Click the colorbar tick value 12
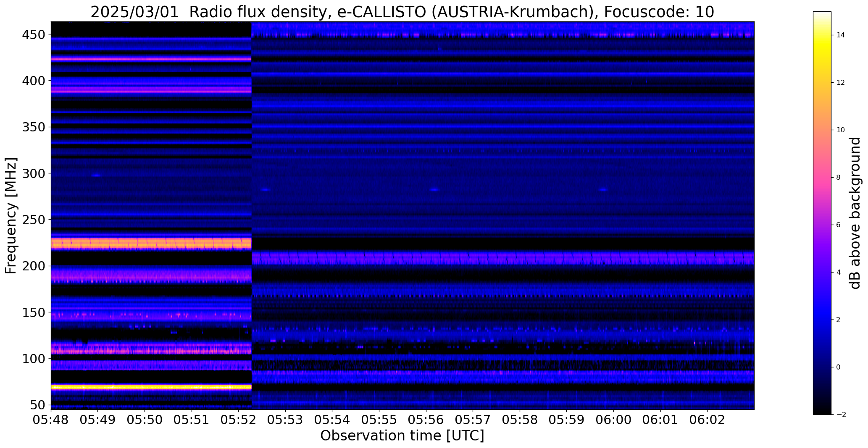This screenshot has width=868, height=448. coord(841,83)
